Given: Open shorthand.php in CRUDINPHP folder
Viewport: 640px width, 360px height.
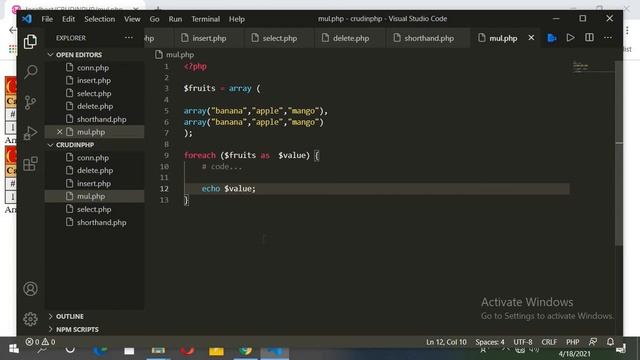Looking at the screenshot, I should 93,222.
